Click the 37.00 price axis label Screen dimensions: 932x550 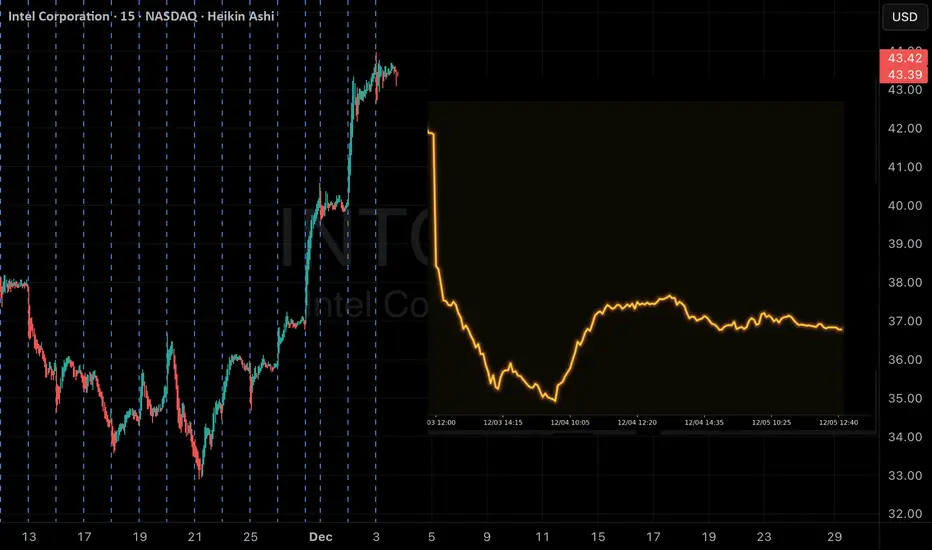[905, 321]
